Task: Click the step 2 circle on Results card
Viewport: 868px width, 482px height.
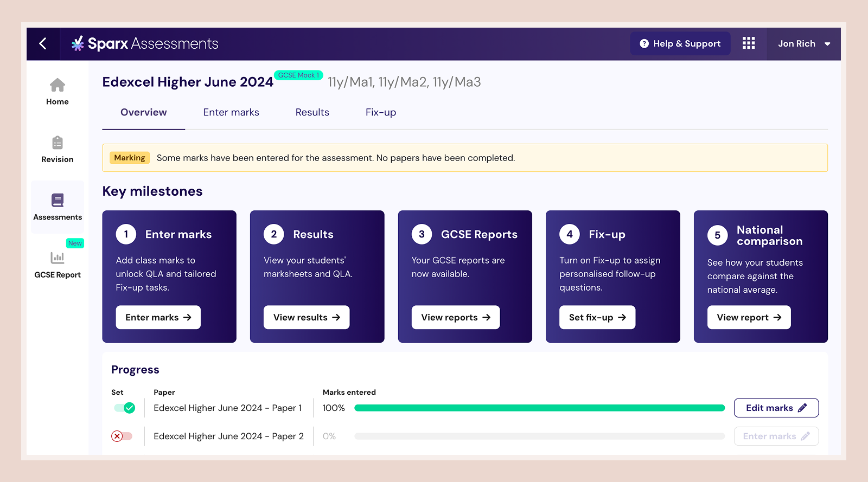Action: click(274, 234)
